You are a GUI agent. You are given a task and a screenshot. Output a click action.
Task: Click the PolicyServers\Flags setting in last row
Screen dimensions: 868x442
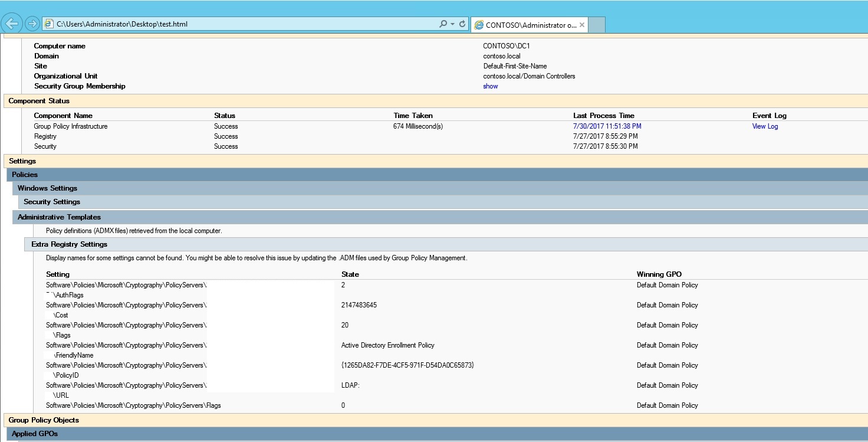click(133, 405)
